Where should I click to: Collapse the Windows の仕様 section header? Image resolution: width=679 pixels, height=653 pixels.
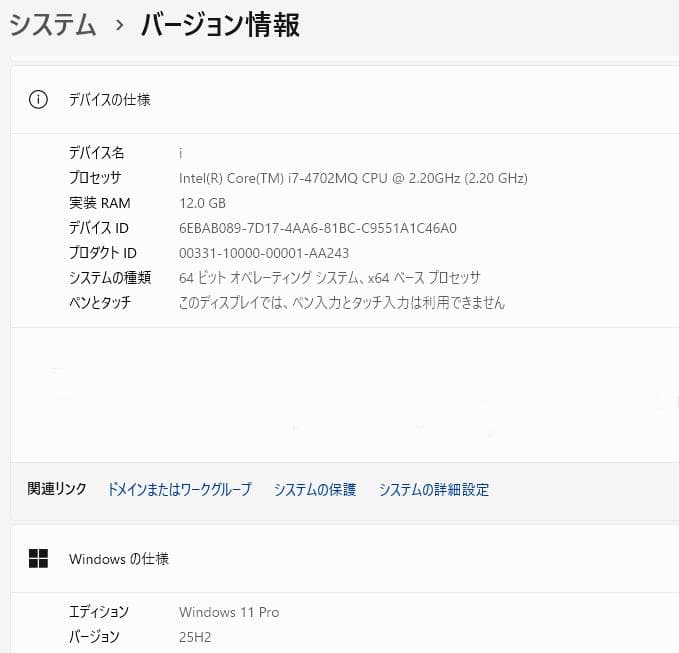pos(345,559)
